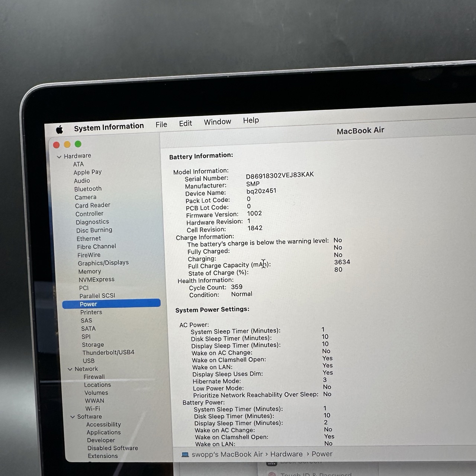The height and width of the screenshot is (476, 476).
Task: Click the Cycle Count value 359
Action: [x=237, y=287]
